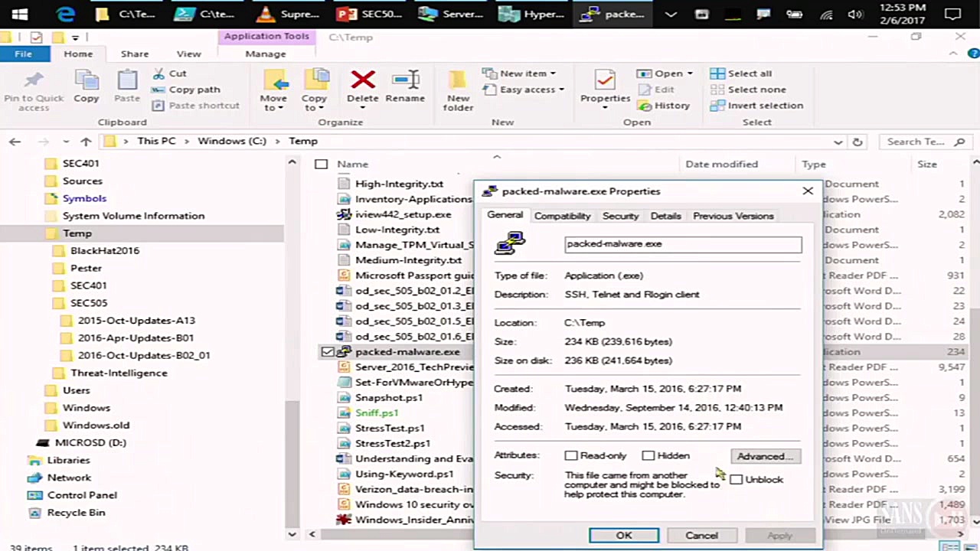Click the Invert selection icon
Screen dimensions: 980x551
tap(717, 106)
